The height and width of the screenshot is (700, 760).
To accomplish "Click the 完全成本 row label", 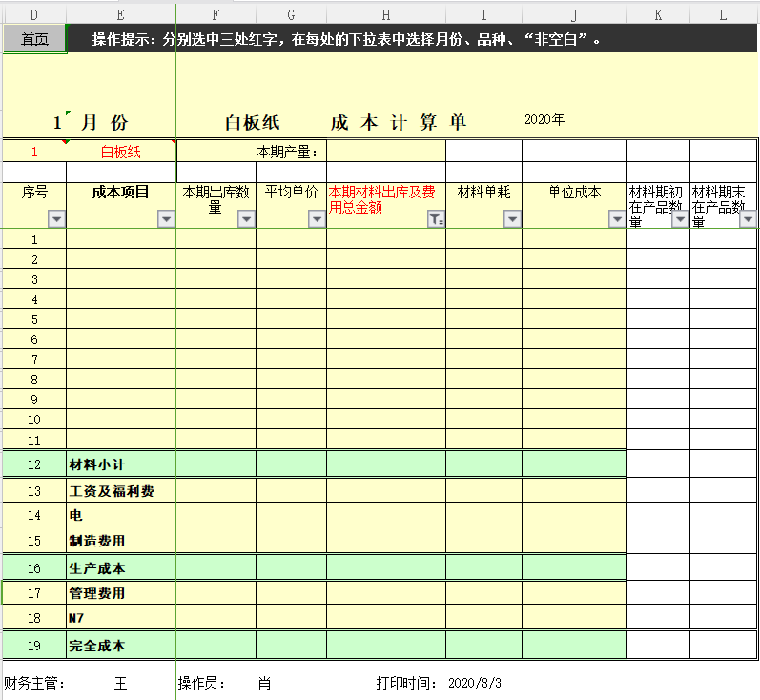I will click(97, 646).
